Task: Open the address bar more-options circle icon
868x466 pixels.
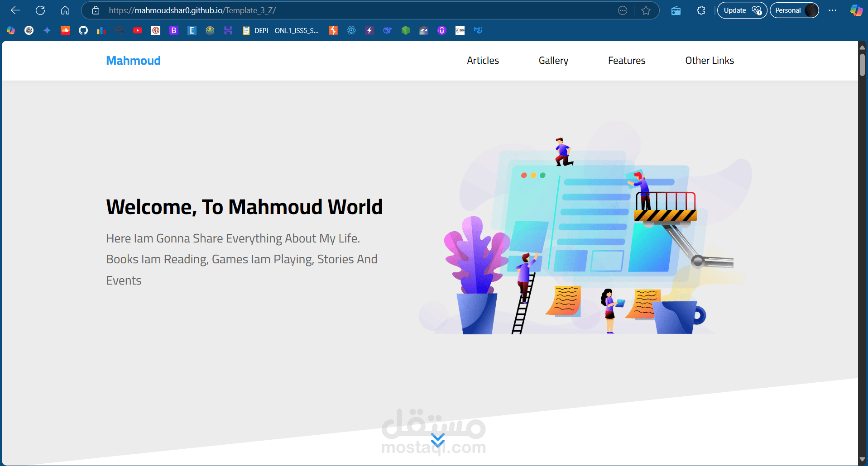Action: 623,10
